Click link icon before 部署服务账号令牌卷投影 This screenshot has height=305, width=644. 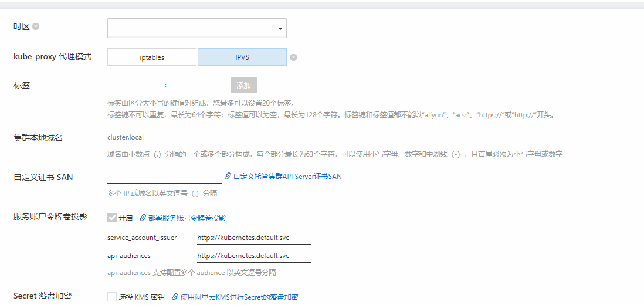pos(143,218)
